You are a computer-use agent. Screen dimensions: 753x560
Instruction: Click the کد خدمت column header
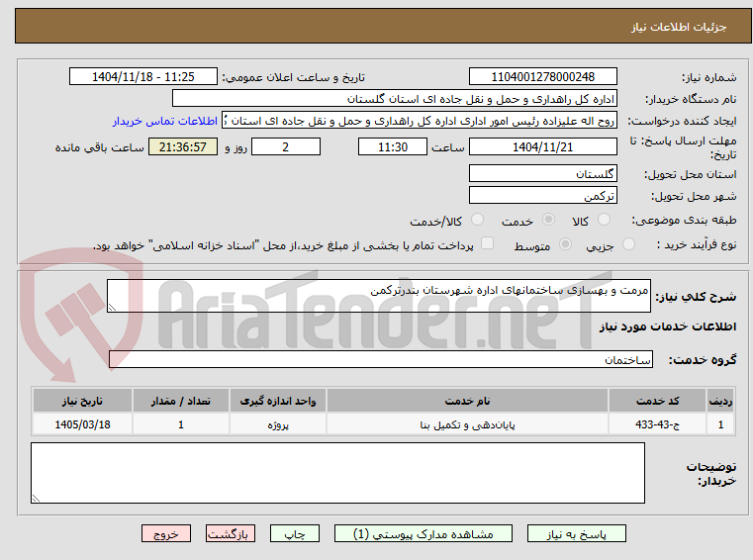coord(657,401)
